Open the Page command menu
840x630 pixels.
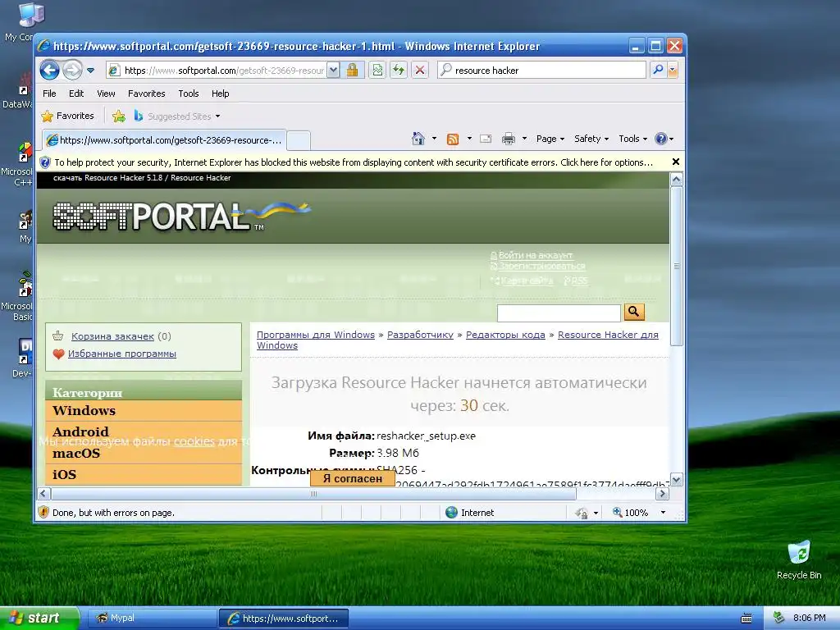(550, 139)
